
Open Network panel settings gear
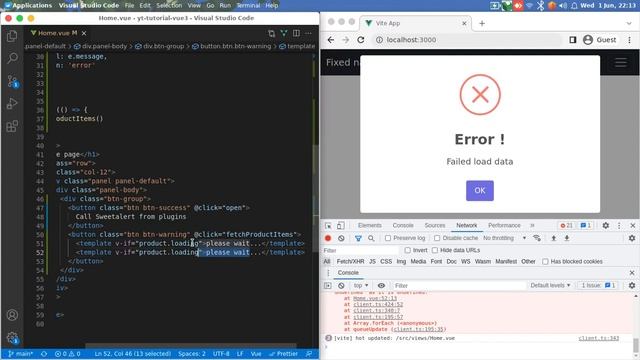632,238
